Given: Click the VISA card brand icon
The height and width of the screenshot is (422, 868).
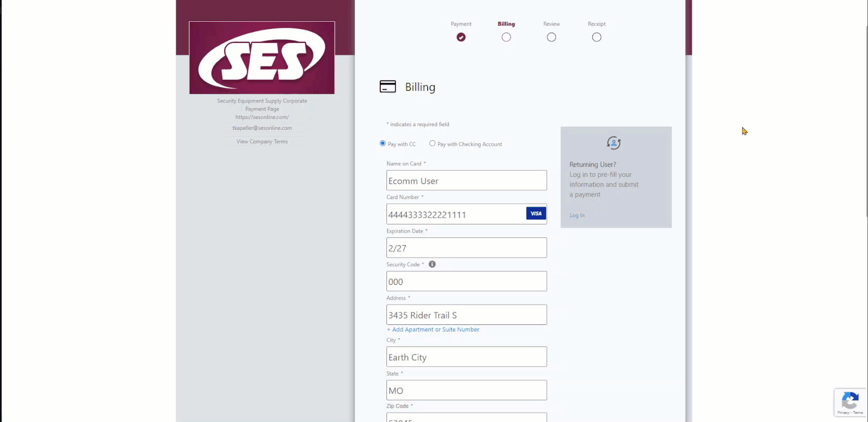Looking at the screenshot, I should (x=536, y=213).
